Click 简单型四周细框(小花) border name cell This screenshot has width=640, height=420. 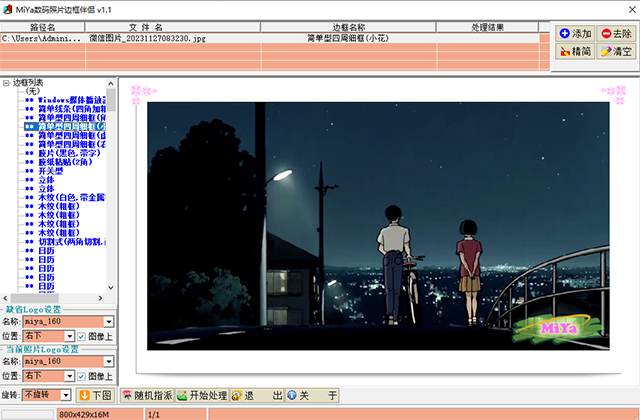pyautogui.click(x=348, y=38)
